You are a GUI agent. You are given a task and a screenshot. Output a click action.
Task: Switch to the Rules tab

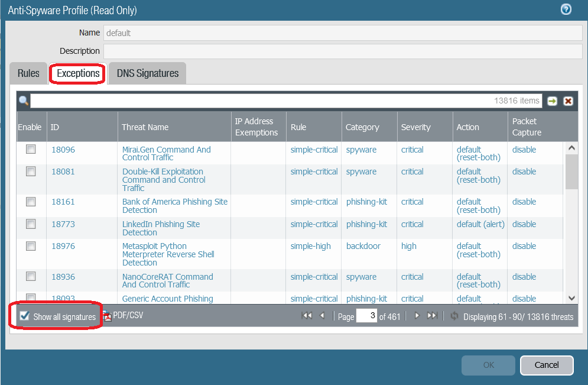[x=28, y=73]
